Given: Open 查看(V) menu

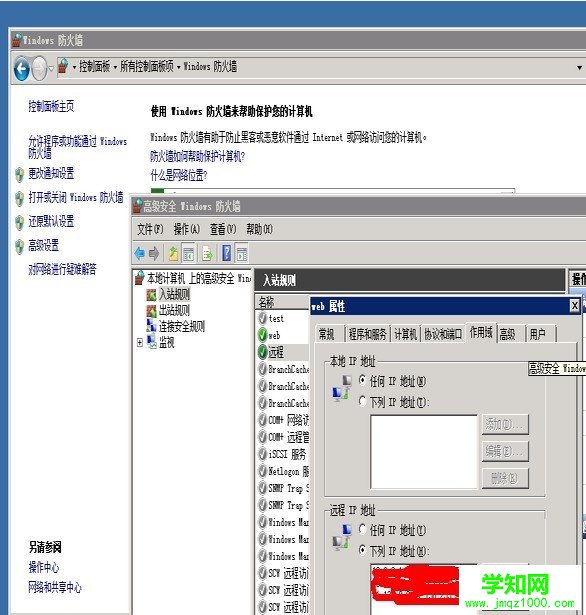Looking at the screenshot, I should (x=223, y=229).
